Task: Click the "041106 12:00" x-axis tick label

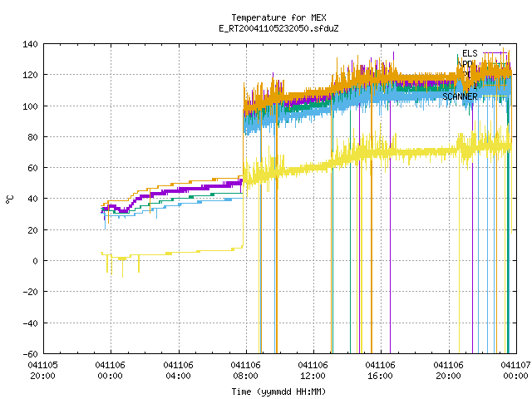Action: (313, 371)
